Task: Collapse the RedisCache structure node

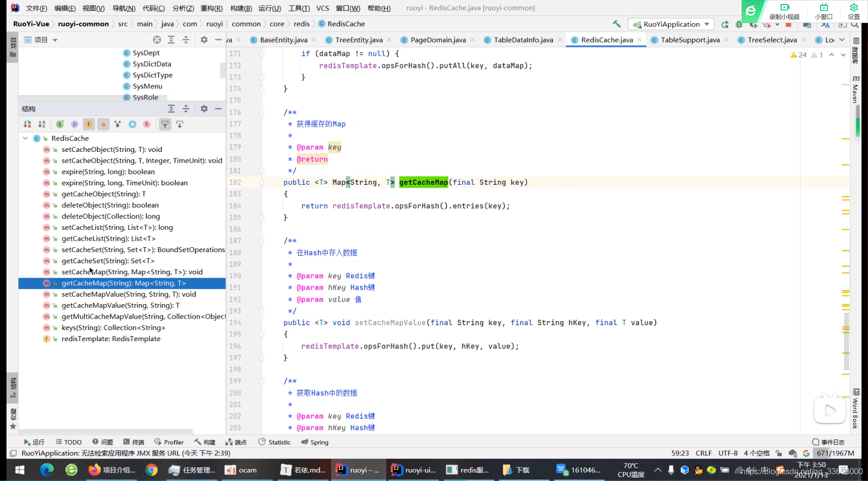Action: pyautogui.click(x=25, y=138)
